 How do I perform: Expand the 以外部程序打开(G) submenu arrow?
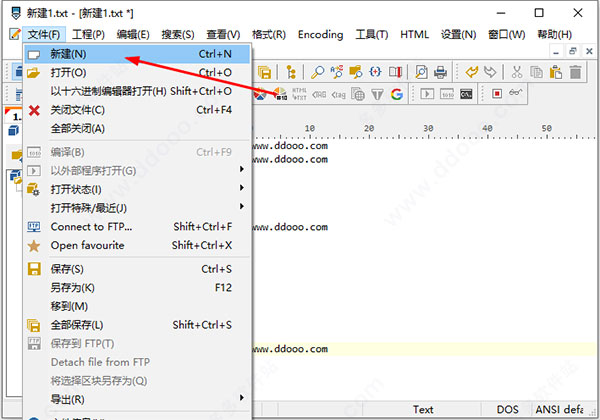[x=241, y=169]
